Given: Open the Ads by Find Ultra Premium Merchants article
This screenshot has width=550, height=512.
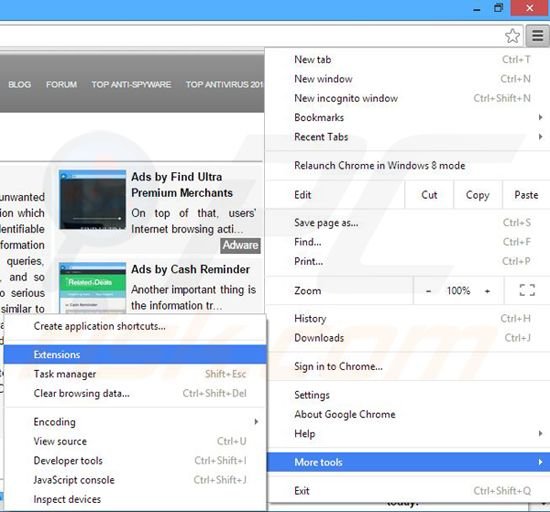Looking at the screenshot, I should tap(182, 185).
